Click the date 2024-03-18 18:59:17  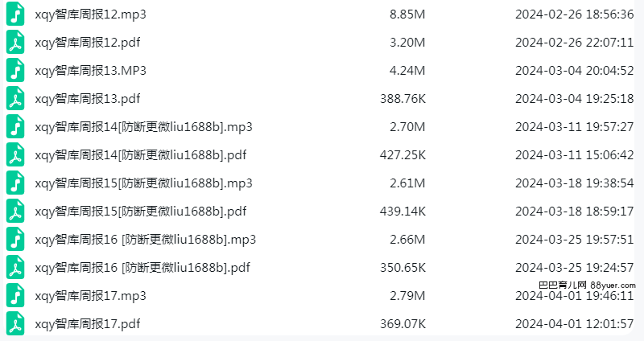pyautogui.click(x=574, y=212)
